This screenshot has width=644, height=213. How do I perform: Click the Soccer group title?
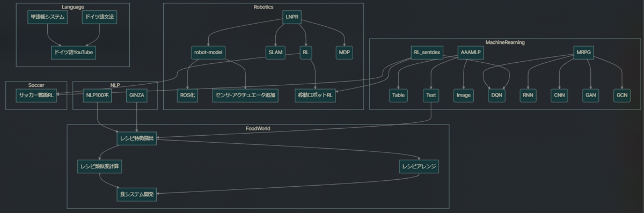36,85
